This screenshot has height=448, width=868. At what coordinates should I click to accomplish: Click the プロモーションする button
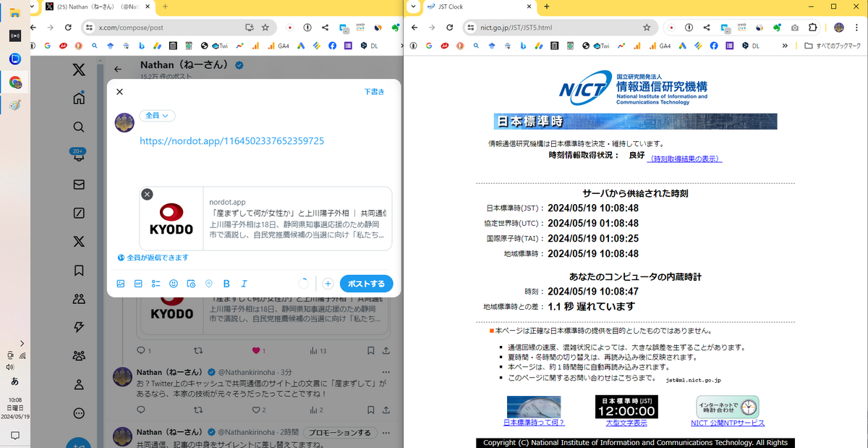(x=340, y=433)
